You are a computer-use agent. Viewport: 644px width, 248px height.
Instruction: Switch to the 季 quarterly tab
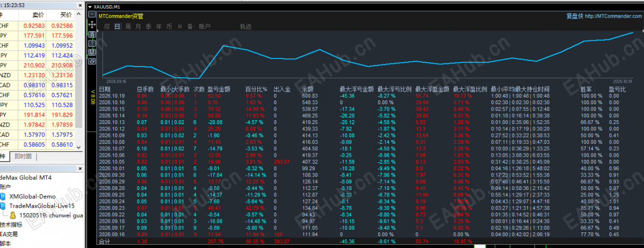pyautogui.click(x=148, y=26)
